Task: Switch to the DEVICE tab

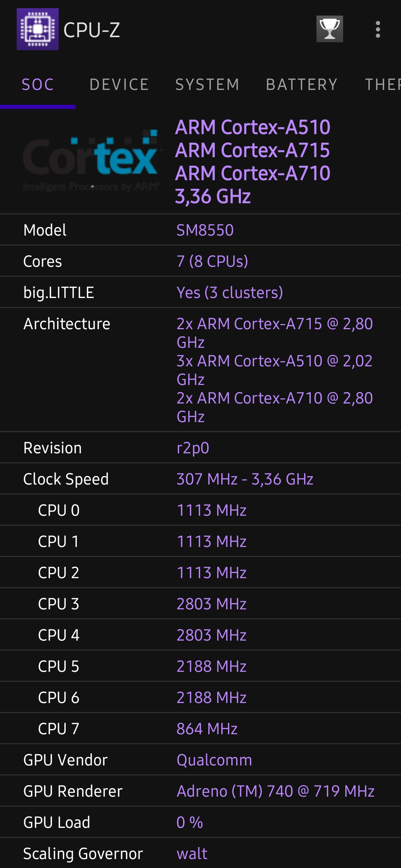Action: coord(119,85)
